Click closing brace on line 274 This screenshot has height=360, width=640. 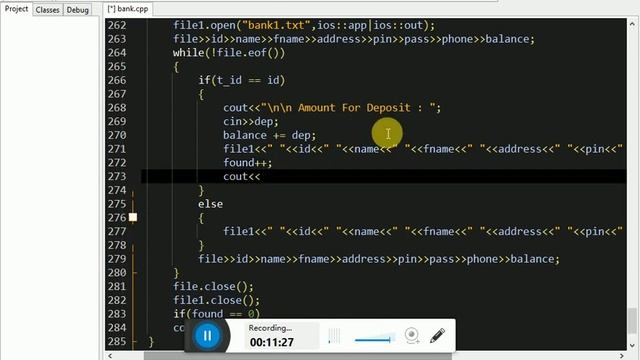click(x=201, y=190)
